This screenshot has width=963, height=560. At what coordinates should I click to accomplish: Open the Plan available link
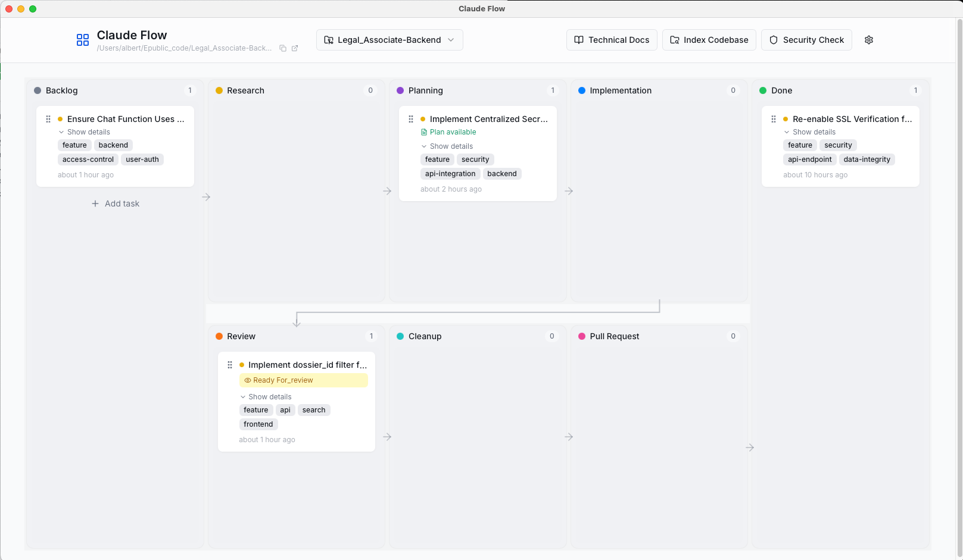[x=454, y=132]
